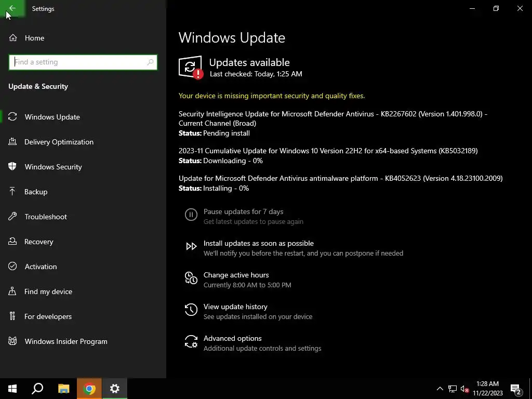Select Windows Update in the sidebar
Viewport: 532px width, 399px height.
pyautogui.click(x=52, y=117)
